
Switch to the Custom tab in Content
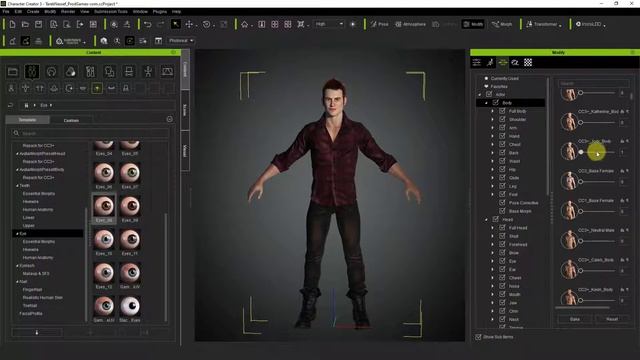[71, 120]
